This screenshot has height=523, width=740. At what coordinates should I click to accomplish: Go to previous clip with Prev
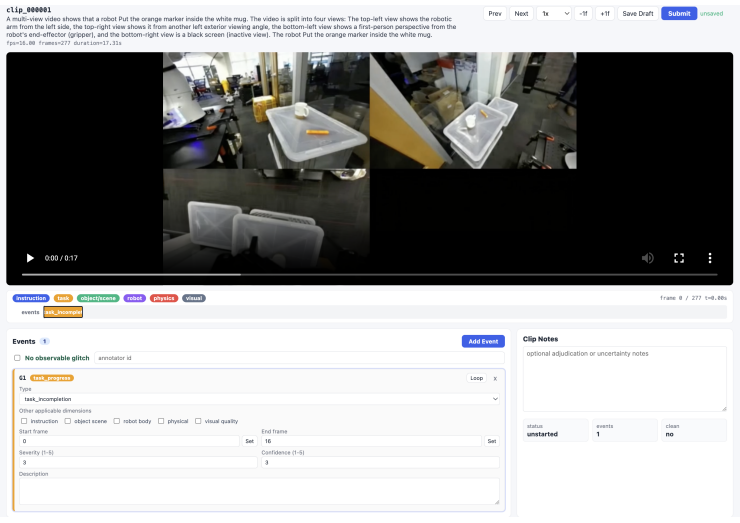click(x=495, y=14)
